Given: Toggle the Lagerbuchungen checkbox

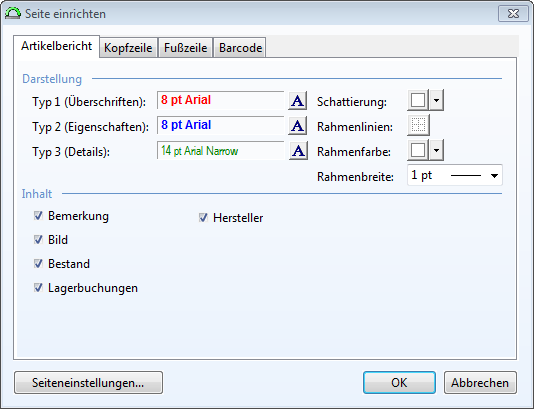Looking at the screenshot, I should coord(38,288).
